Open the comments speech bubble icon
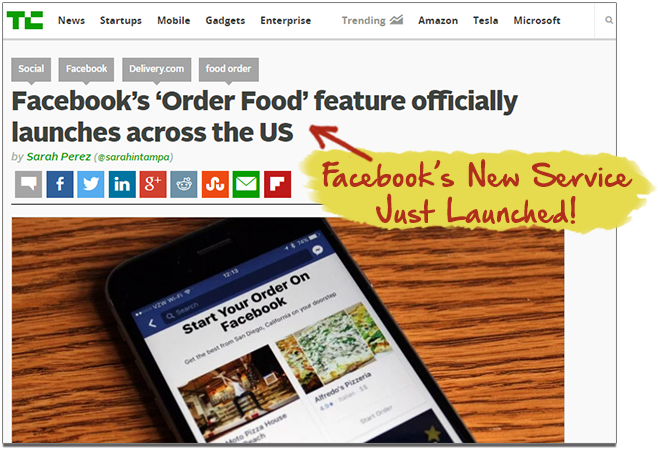658x449 pixels. tap(29, 184)
